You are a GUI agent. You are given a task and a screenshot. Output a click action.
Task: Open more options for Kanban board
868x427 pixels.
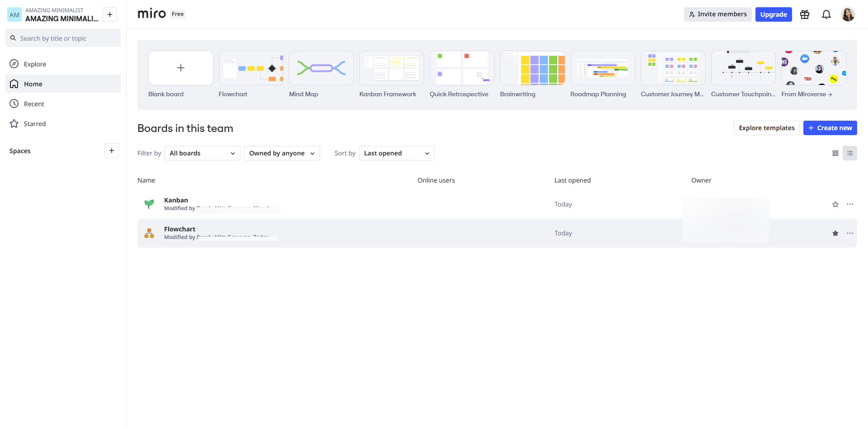850,204
